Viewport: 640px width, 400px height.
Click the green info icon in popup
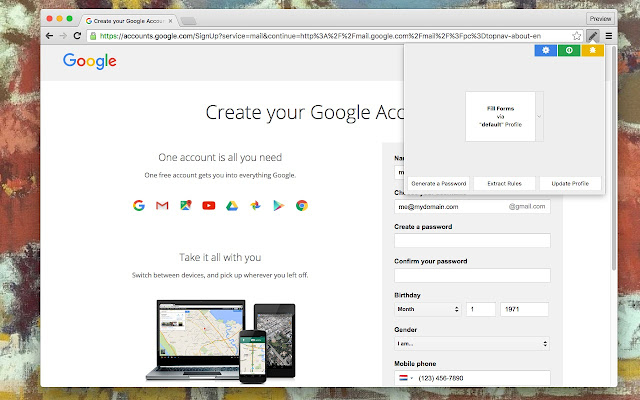(x=569, y=50)
